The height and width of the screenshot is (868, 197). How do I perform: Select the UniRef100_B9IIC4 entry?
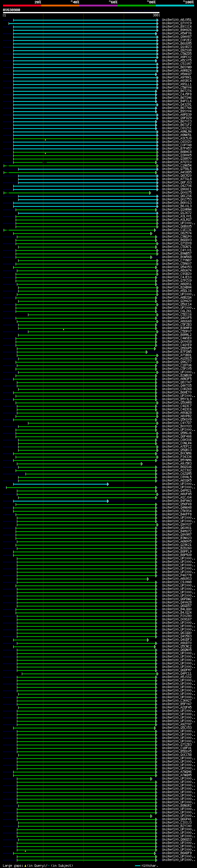pyautogui.click(x=176, y=26)
